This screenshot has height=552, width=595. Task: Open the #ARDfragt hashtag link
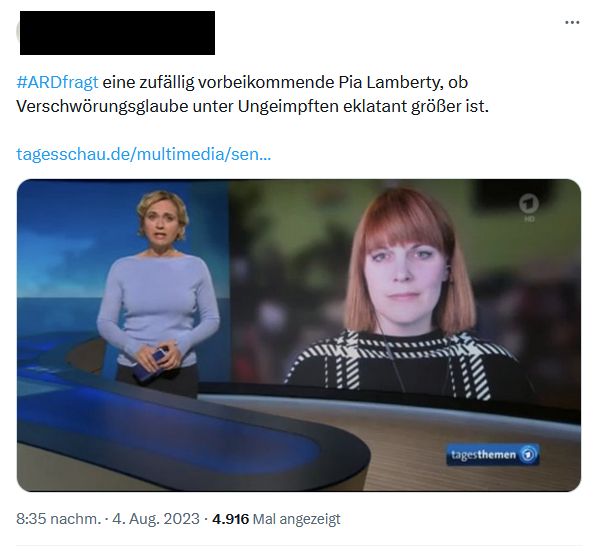click(x=57, y=82)
